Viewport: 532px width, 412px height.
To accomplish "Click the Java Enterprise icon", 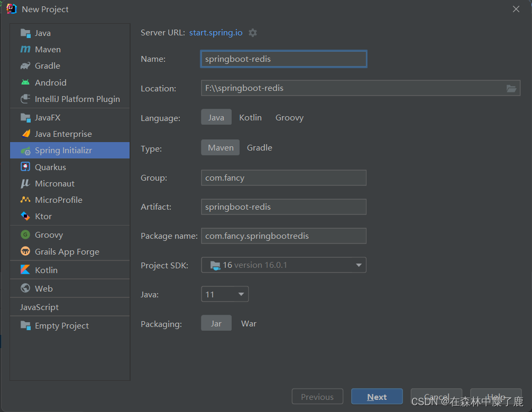I will pyautogui.click(x=25, y=134).
